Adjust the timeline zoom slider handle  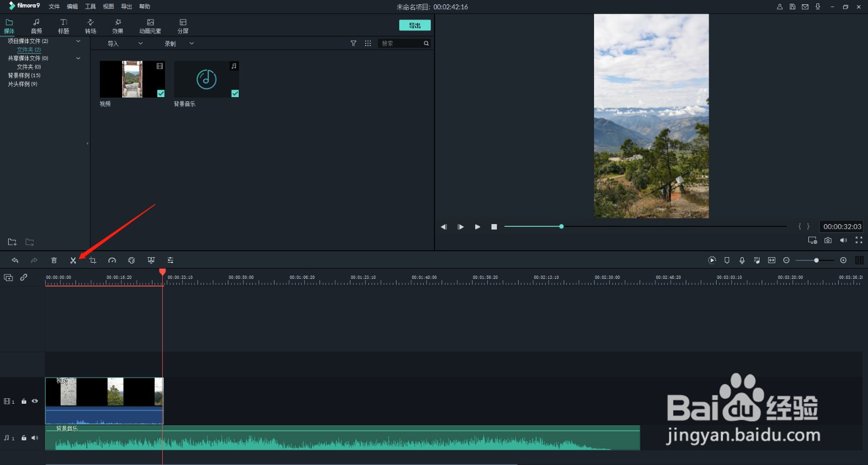pyautogui.click(x=816, y=260)
